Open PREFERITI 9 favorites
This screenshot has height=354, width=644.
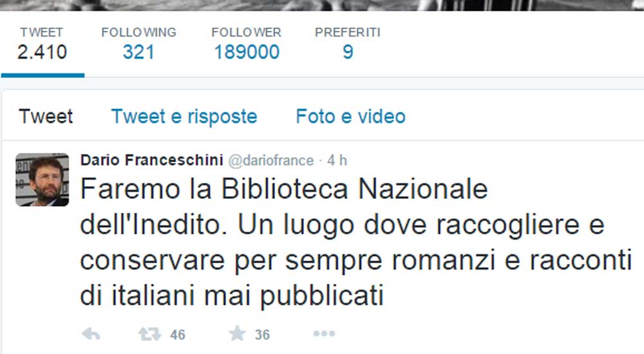348,44
